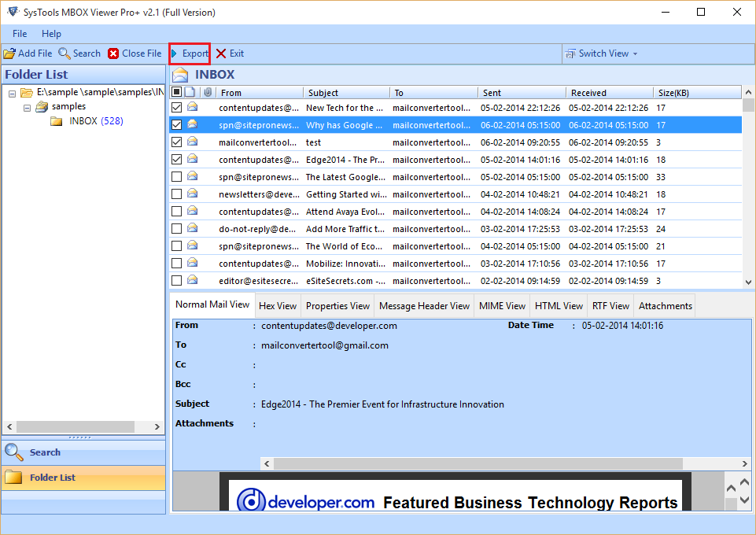The width and height of the screenshot is (756, 535).
Task: Click email list scrollbar down arrow
Action: click(748, 282)
